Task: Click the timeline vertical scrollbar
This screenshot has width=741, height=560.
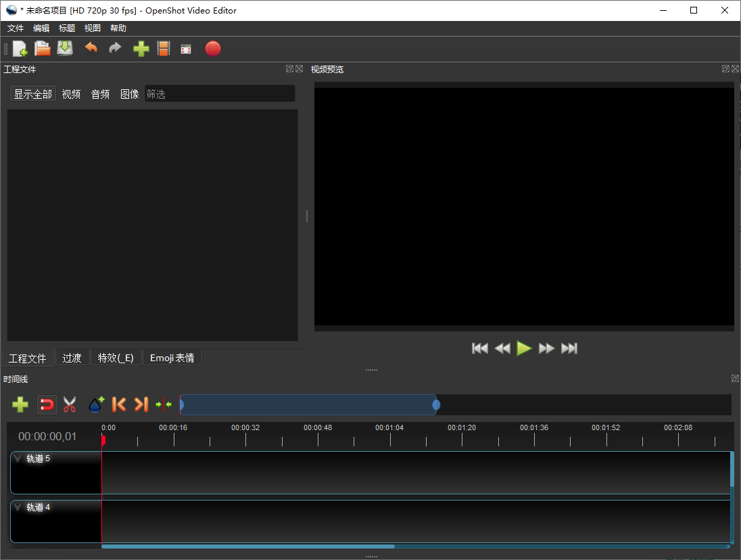Action: (732, 469)
